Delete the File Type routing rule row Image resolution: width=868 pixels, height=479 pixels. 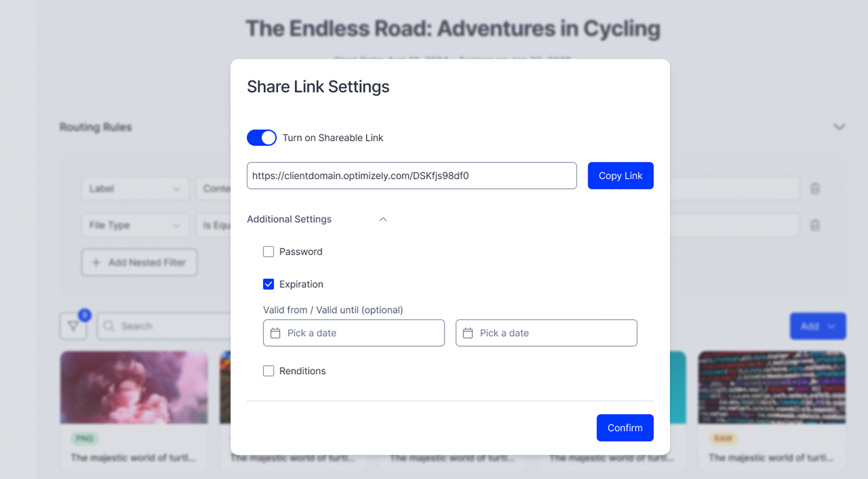[815, 225]
